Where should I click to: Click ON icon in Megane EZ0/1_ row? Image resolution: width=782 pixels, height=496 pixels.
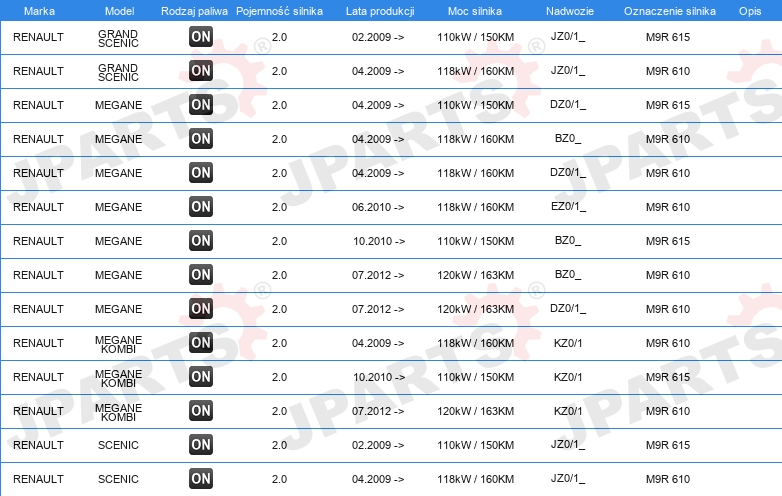point(201,206)
